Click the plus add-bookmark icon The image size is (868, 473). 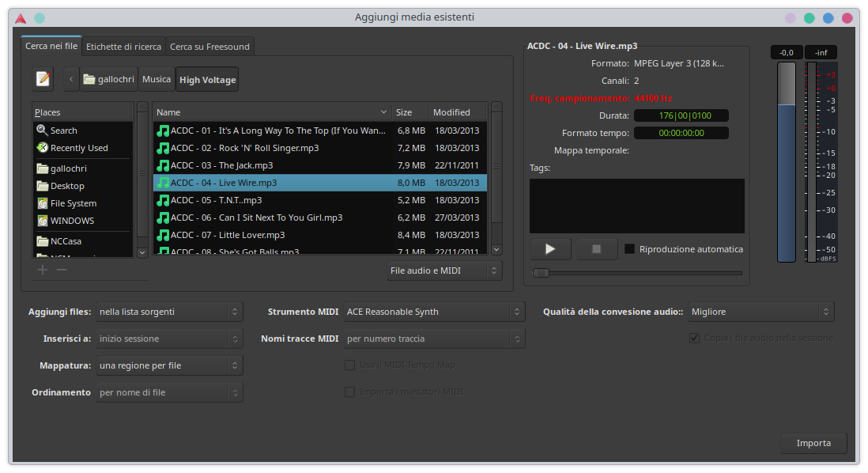pyautogui.click(x=43, y=270)
